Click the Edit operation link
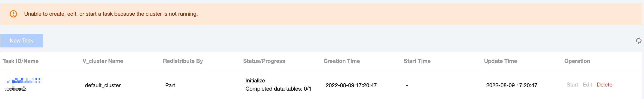The image size is (644, 99). tap(587, 85)
